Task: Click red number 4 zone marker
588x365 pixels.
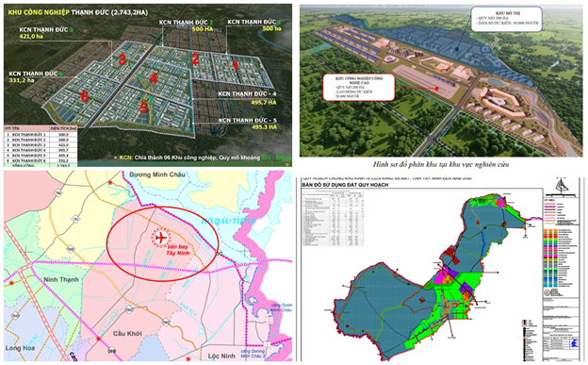Action: (153, 78)
